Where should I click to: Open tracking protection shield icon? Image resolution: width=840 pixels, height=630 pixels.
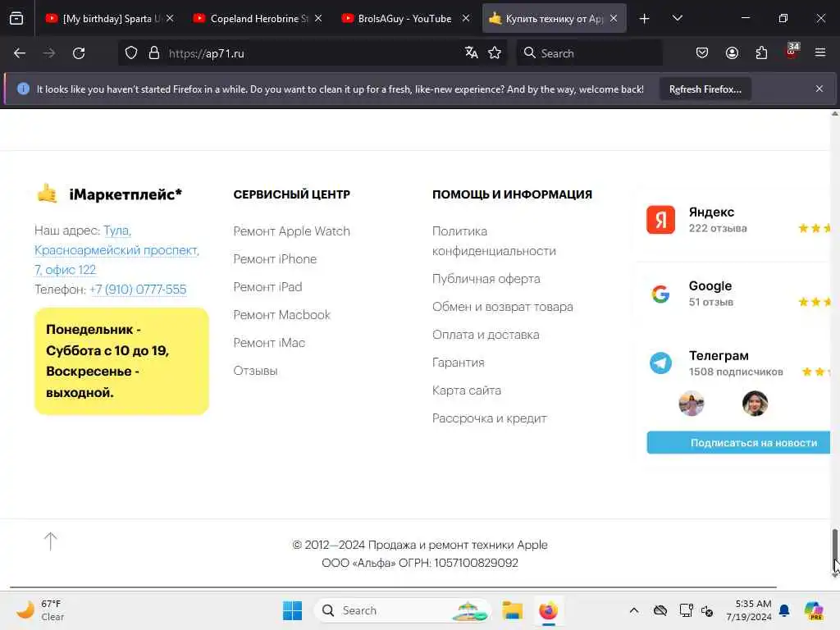[131, 53]
